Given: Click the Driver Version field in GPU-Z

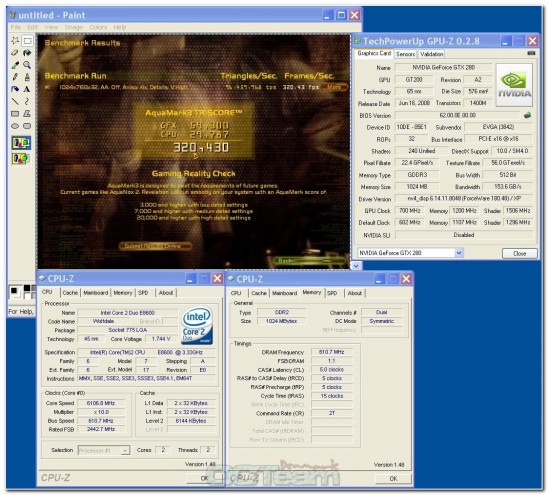Looking at the screenshot, I should point(464,199).
